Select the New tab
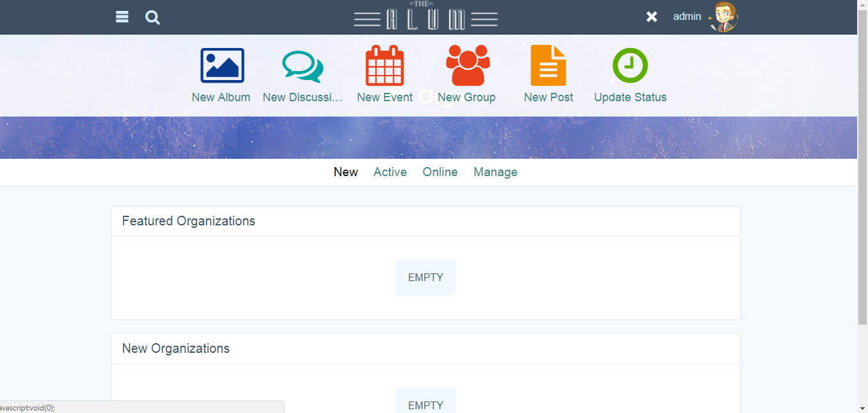 pos(345,172)
